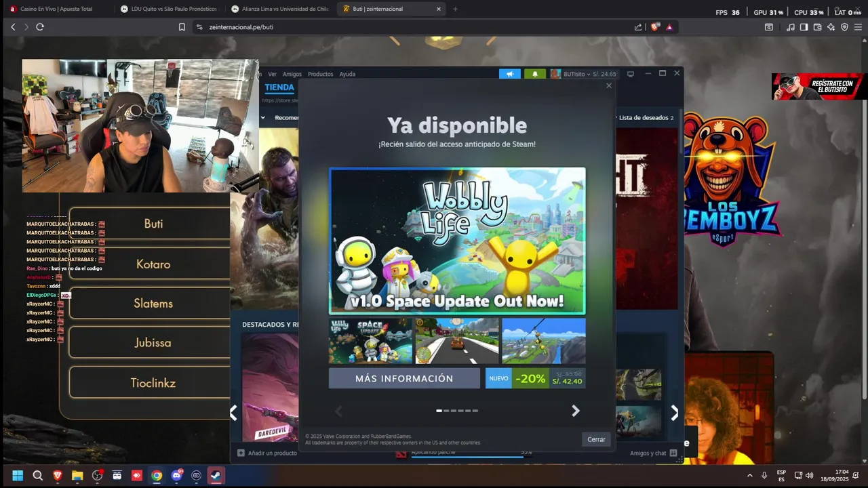
Task: Click the Wobbly Life main banner image
Action: click(457, 241)
